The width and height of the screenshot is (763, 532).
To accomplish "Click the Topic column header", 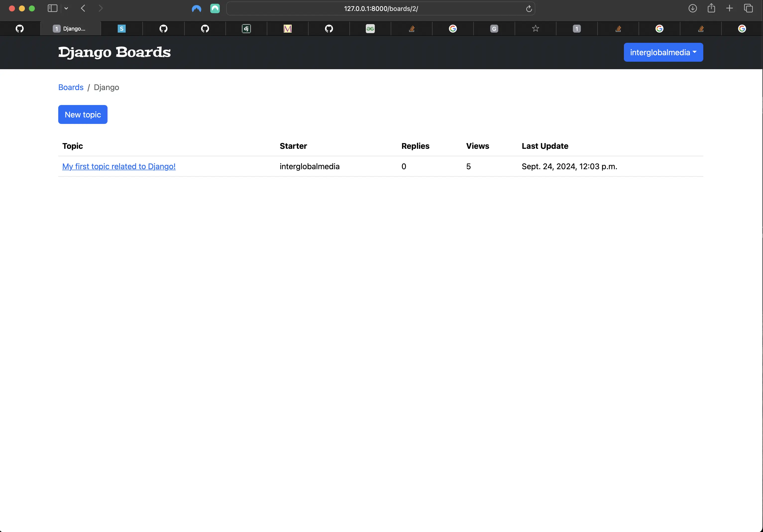I will 73,146.
